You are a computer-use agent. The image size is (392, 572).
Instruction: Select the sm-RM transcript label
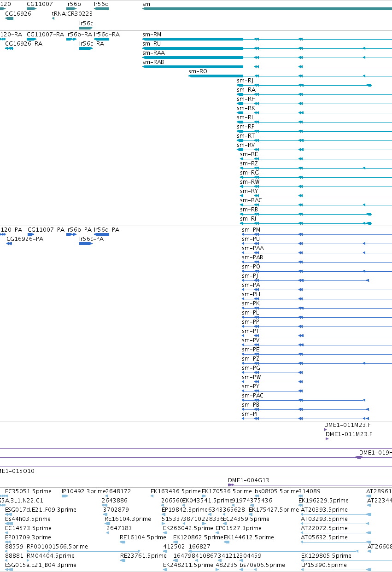pyautogui.click(x=152, y=35)
